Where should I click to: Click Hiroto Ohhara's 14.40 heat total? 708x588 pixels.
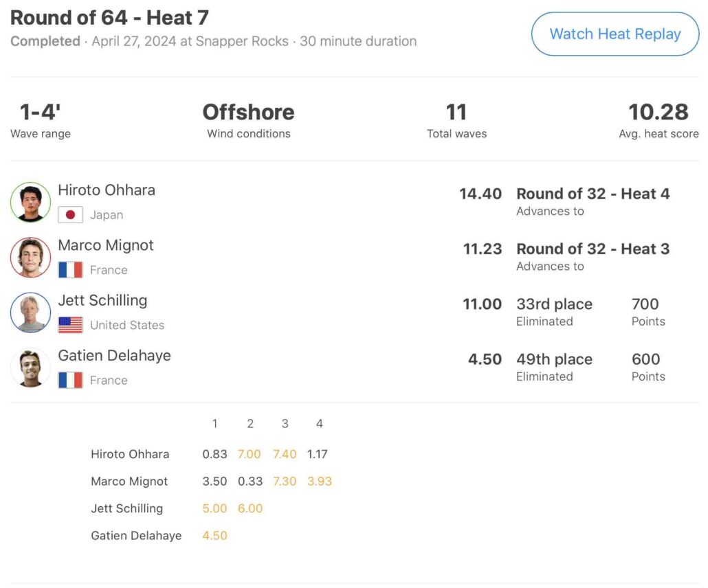pos(480,194)
